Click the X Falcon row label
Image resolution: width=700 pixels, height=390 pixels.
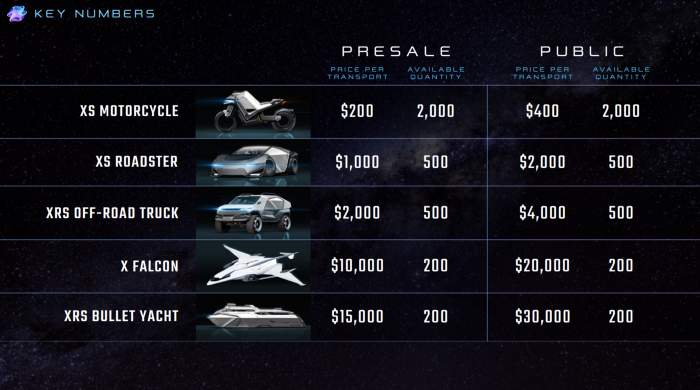pos(150,266)
